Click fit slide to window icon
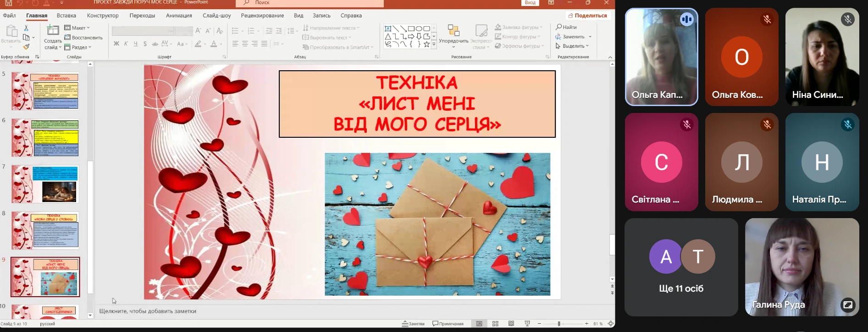 pyautogui.click(x=610, y=324)
